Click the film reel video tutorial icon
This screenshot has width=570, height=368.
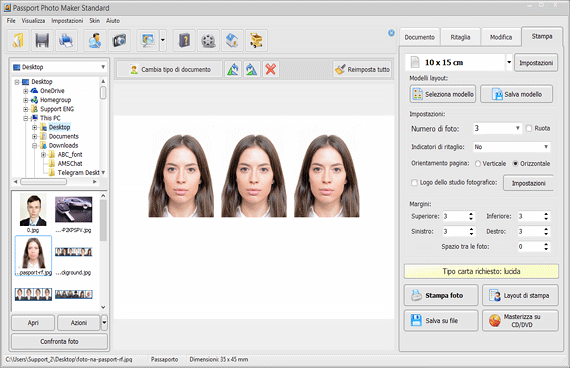coord(208,40)
